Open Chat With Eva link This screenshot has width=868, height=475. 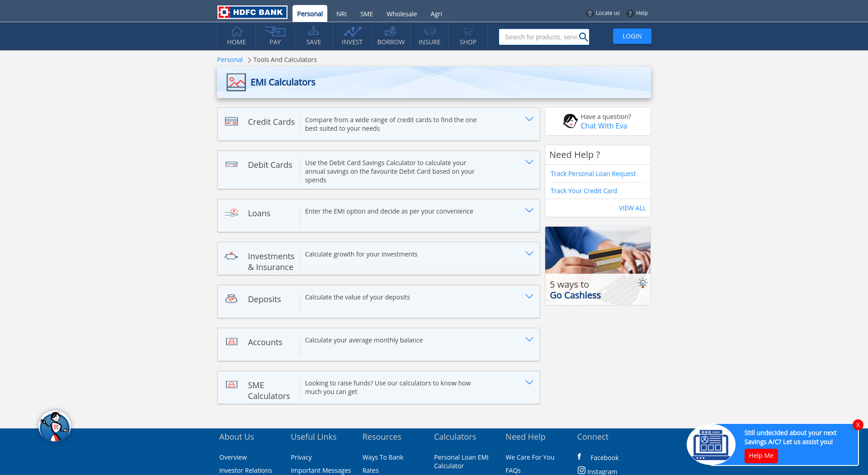click(x=604, y=126)
